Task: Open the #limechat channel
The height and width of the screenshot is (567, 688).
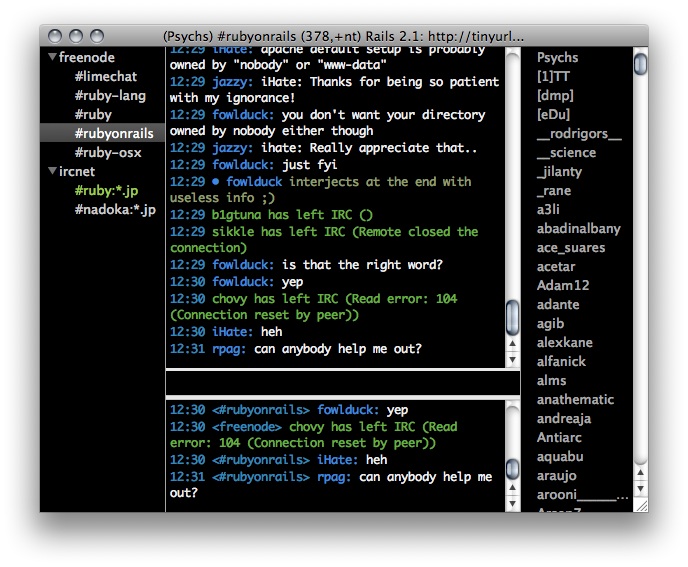Action: (x=105, y=77)
